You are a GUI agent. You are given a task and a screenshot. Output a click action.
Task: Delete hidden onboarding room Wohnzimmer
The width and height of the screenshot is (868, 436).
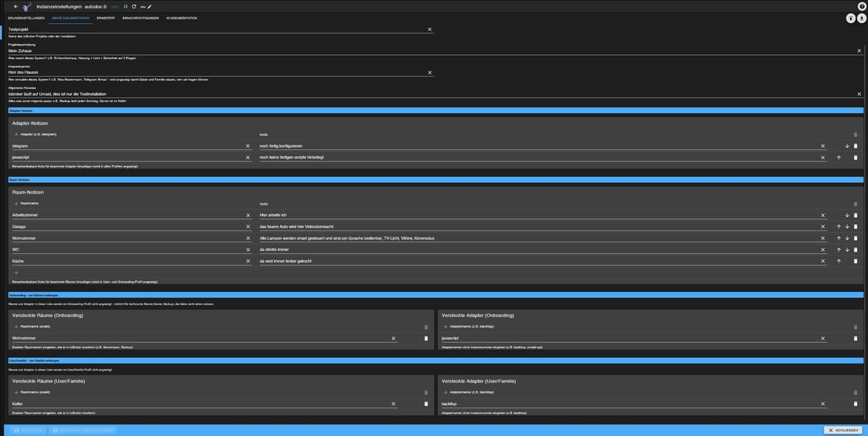(x=426, y=338)
